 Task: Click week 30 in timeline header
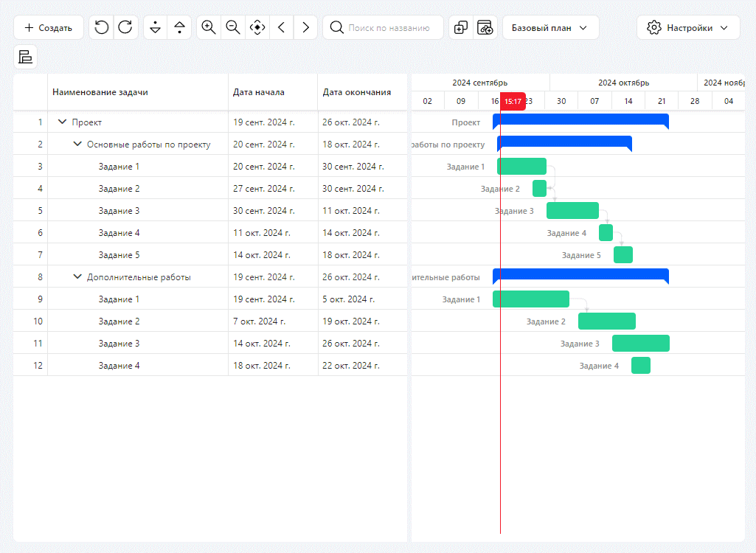pyautogui.click(x=561, y=101)
